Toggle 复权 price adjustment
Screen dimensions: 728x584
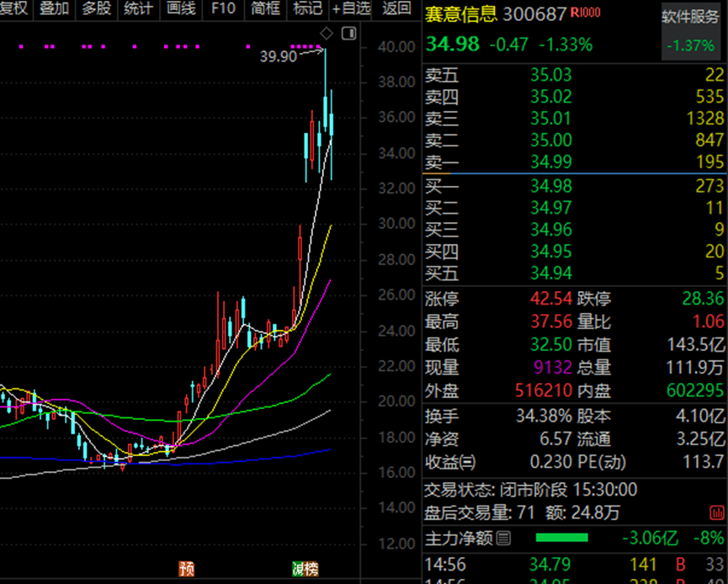[14, 9]
